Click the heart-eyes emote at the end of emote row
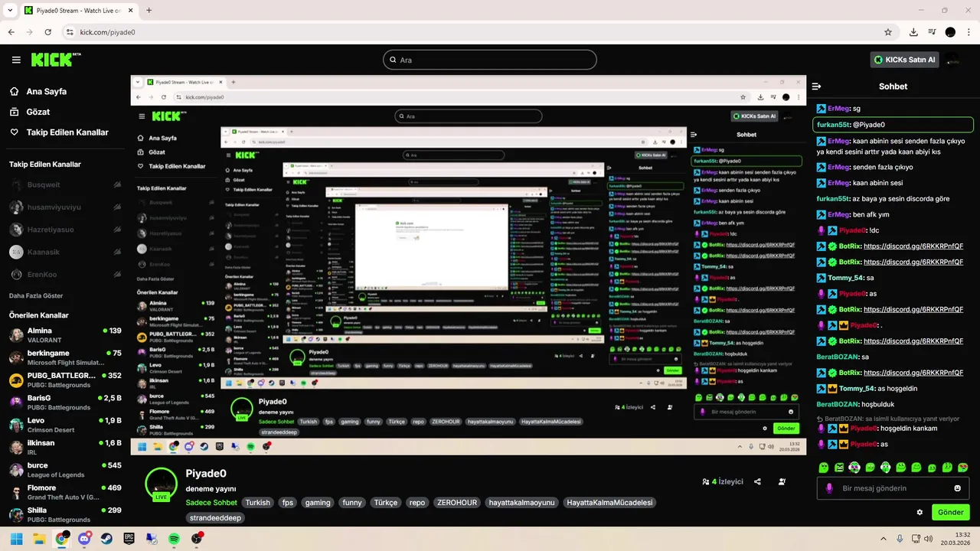Viewport: 980px width, 551px height. [963, 467]
